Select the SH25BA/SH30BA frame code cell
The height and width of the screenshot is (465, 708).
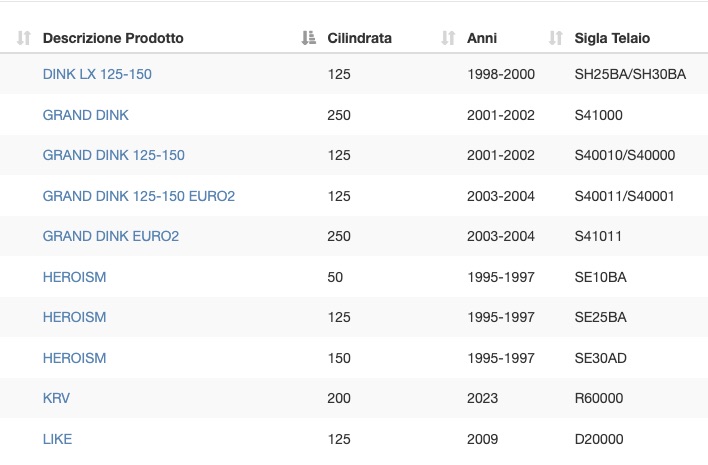(630, 74)
